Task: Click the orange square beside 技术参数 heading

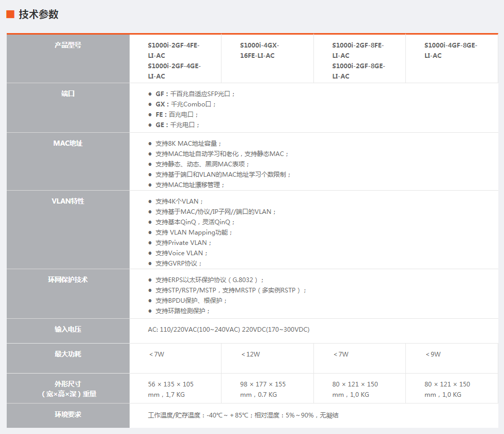Action: (10, 14)
